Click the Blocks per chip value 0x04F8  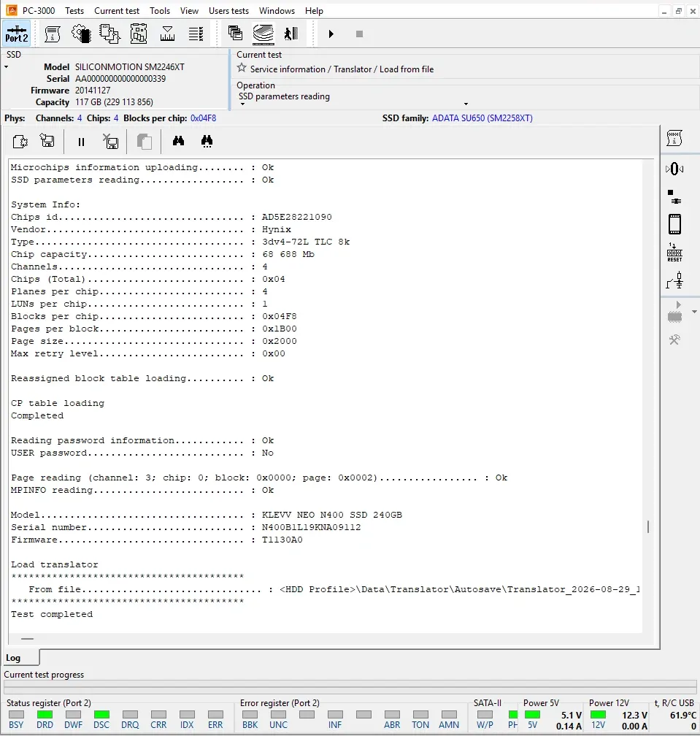pos(203,118)
